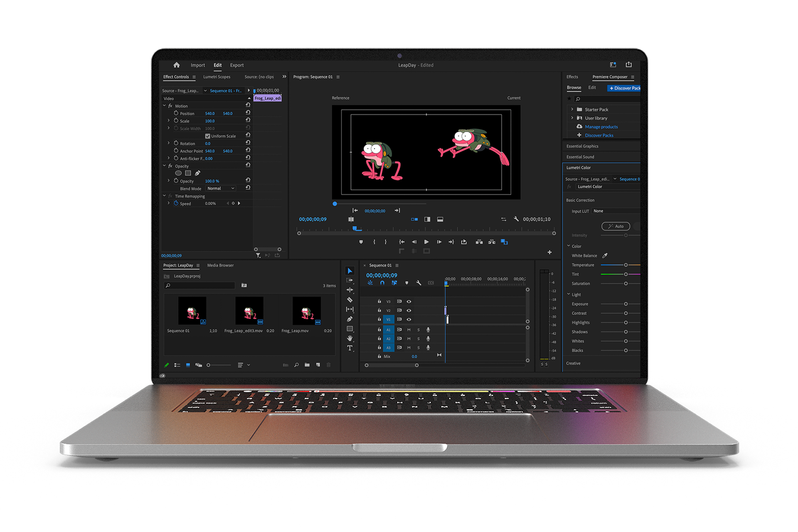
Task: Adjust the Temperature slider handle
Action: tap(626, 265)
